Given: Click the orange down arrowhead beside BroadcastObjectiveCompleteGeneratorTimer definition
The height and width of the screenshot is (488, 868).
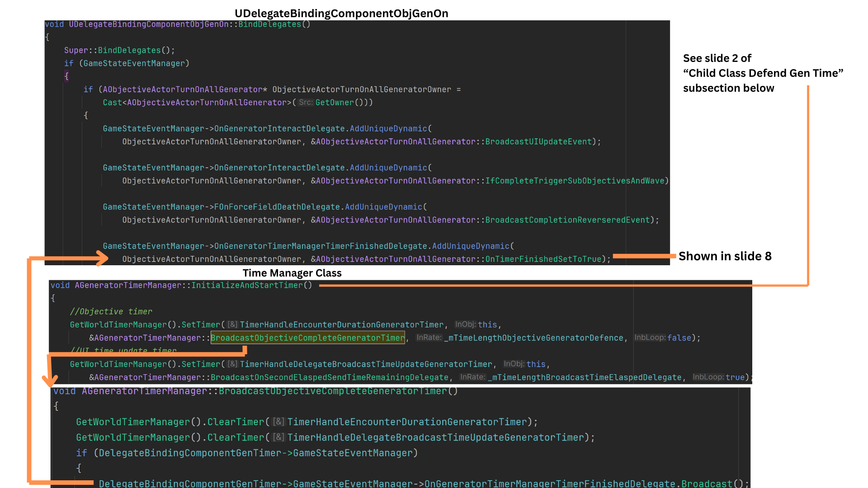Looking at the screenshot, I should [49, 381].
